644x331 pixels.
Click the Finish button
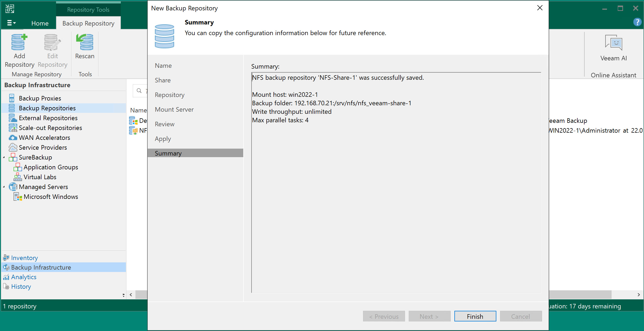click(x=475, y=316)
